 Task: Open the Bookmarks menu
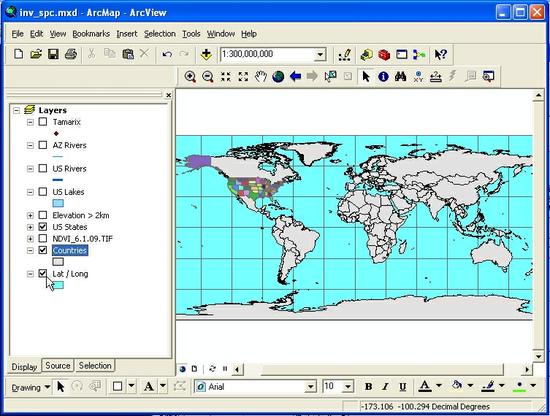tap(91, 34)
